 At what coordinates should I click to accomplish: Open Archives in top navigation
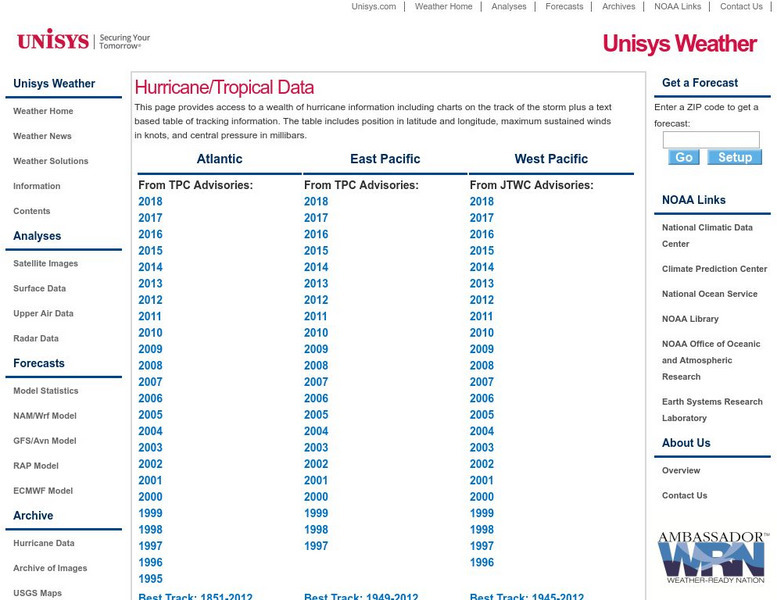click(x=618, y=6)
